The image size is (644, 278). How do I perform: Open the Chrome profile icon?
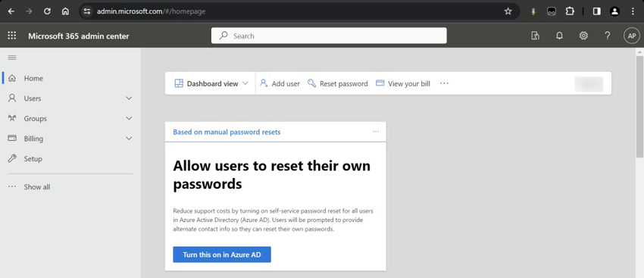pyautogui.click(x=614, y=11)
